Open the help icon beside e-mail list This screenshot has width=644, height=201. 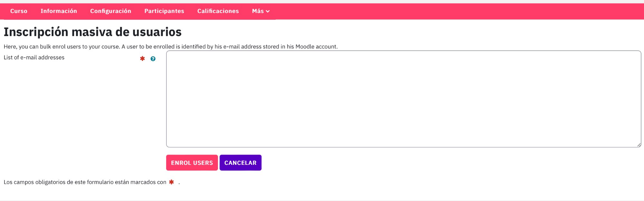(153, 59)
